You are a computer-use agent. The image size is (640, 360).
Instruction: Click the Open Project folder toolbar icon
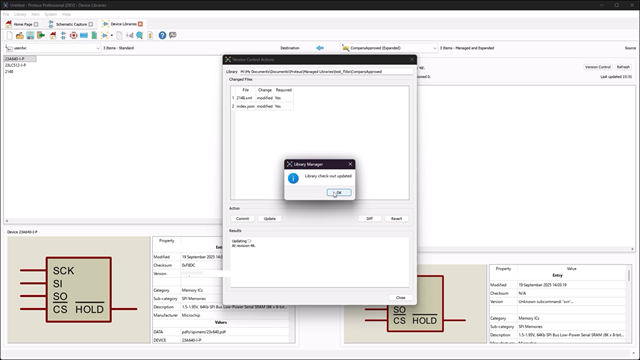point(20,36)
